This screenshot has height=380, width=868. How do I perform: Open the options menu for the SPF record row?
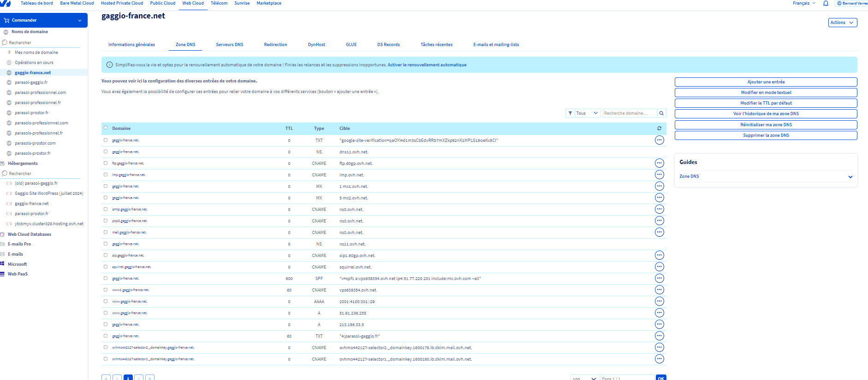pos(659,278)
